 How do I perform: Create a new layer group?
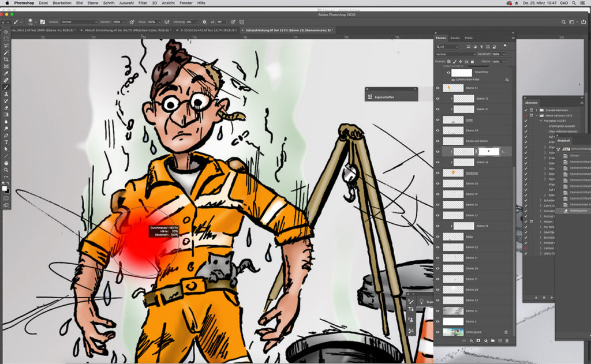pos(493,341)
